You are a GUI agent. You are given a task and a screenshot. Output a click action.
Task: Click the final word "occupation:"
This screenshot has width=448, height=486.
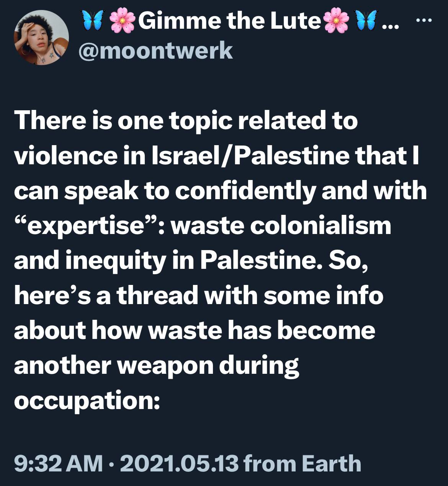tap(87, 401)
